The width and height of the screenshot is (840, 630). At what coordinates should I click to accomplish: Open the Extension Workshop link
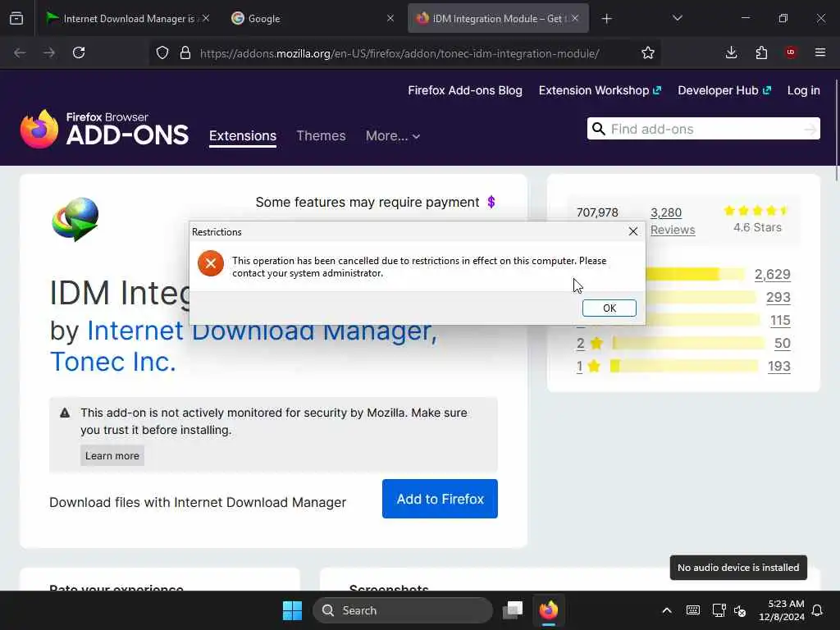tap(600, 90)
